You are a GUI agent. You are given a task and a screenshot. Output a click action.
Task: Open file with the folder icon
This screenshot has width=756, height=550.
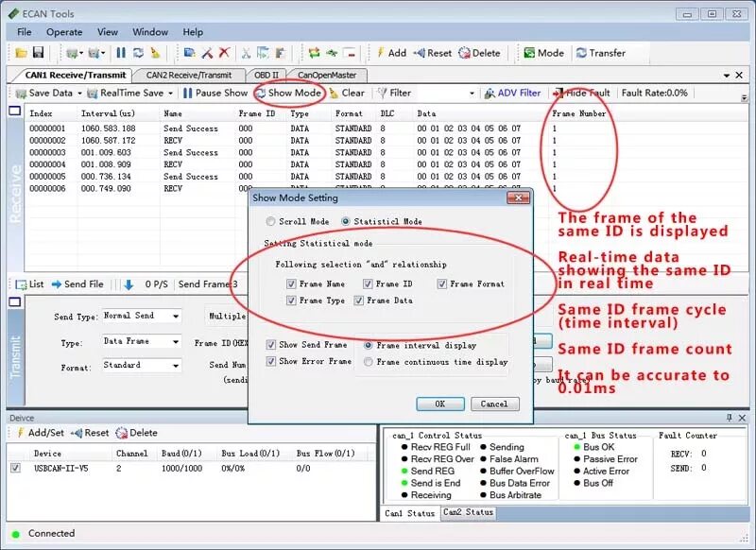click(21, 53)
